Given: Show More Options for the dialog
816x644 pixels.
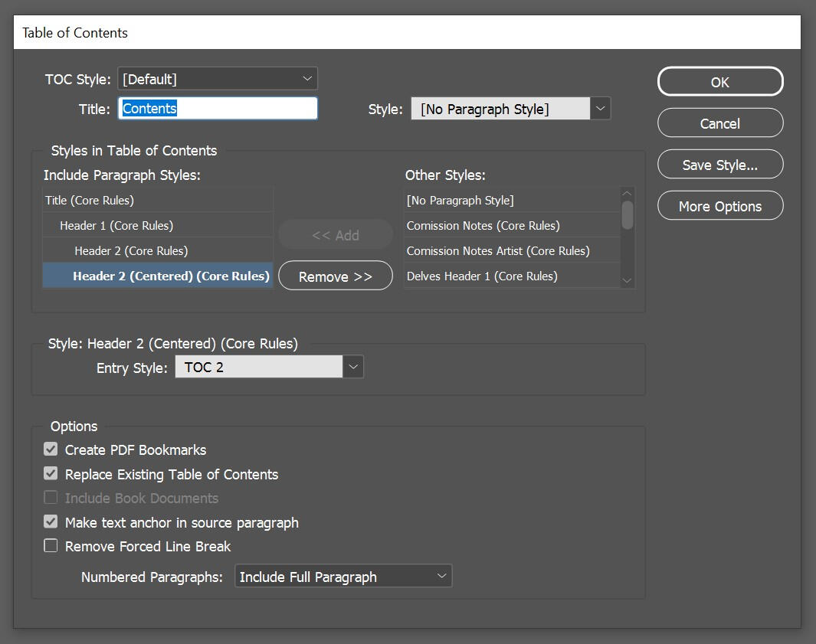Looking at the screenshot, I should pyautogui.click(x=719, y=205).
